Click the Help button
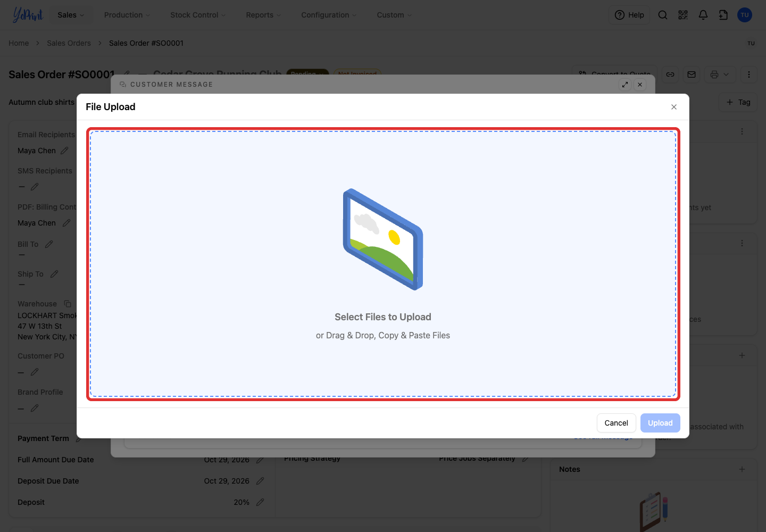 629,15
